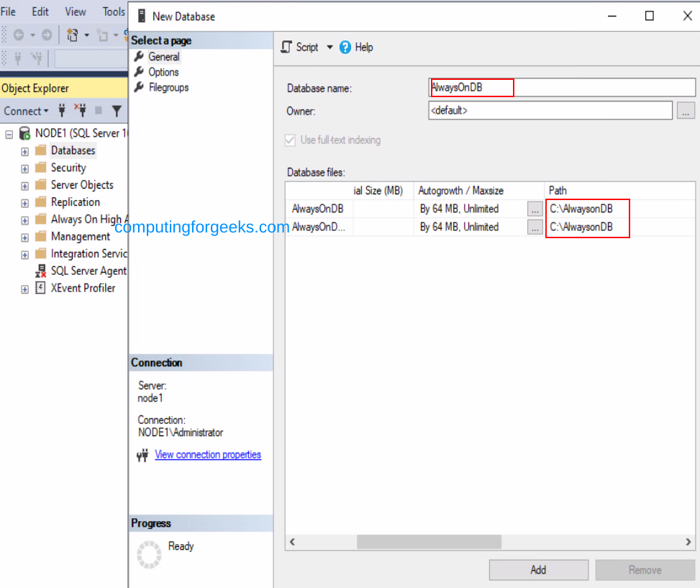Click the red Disconnect icon in Object Explorer

(x=81, y=111)
